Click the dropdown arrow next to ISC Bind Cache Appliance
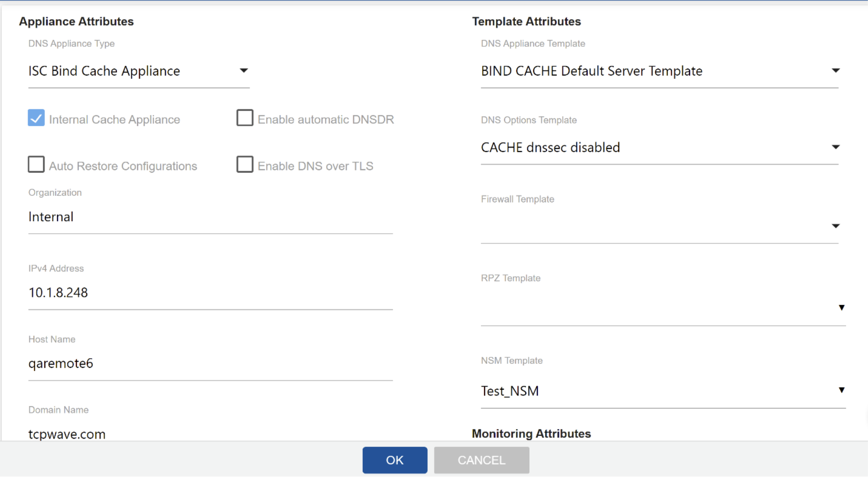This screenshot has height=477, width=868. [x=243, y=70]
